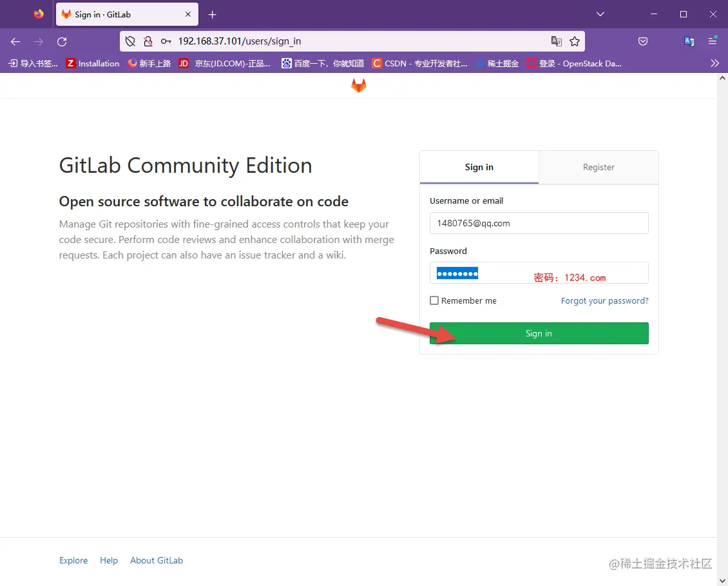Image resolution: width=728 pixels, height=586 pixels.
Task: Open the About GitLab link
Action: tap(157, 560)
